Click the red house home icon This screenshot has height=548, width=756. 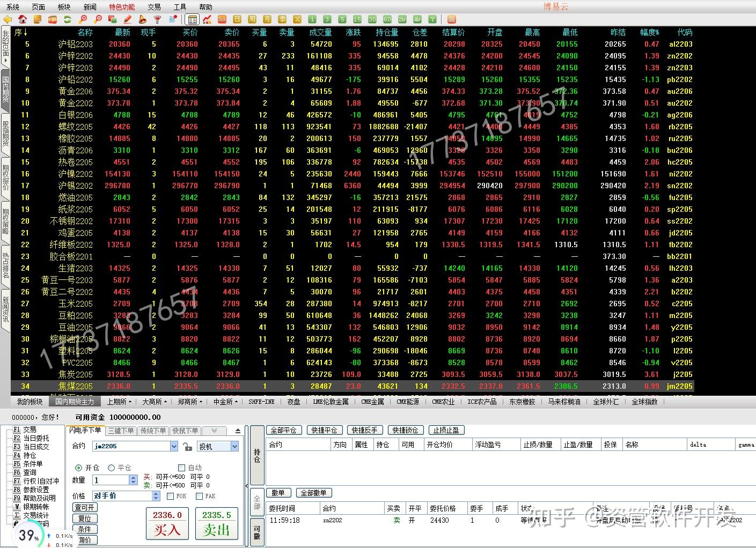coord(23,19)
